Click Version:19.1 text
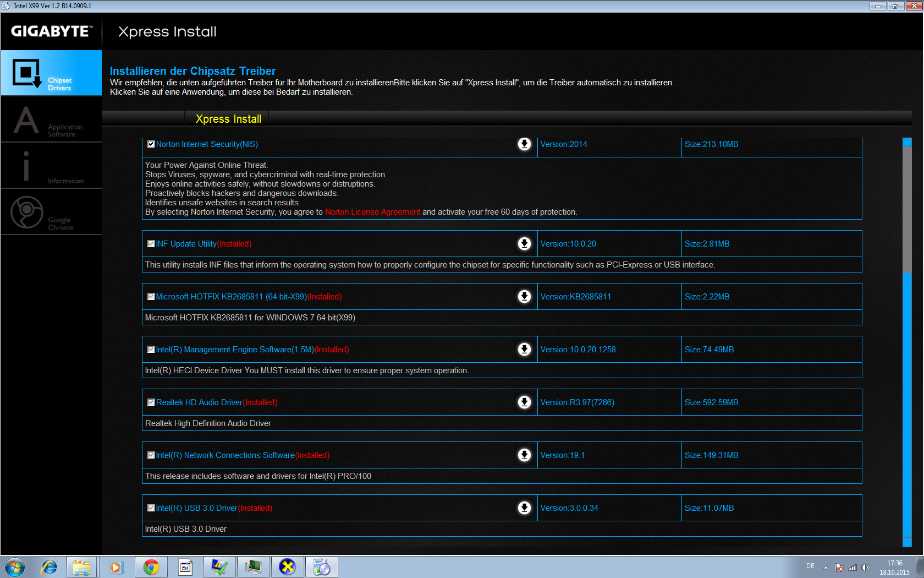Screen dimensions: 924x578 point(562,455)
